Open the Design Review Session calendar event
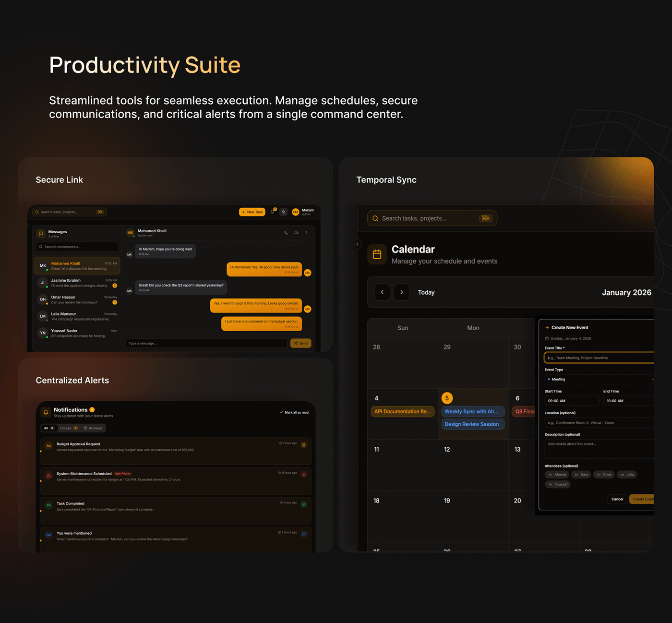Viewport: 672px width, 623px height. tap(472, 424)
